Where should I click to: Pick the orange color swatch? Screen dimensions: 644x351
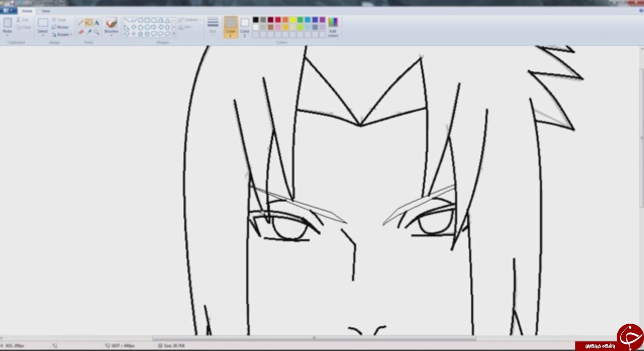click(x=285, y=20)
